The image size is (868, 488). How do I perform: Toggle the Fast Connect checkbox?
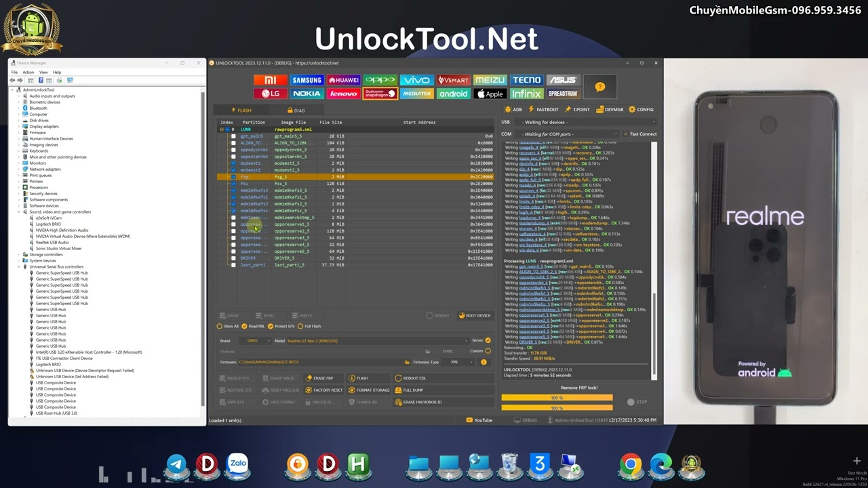(x=625, y=134)
